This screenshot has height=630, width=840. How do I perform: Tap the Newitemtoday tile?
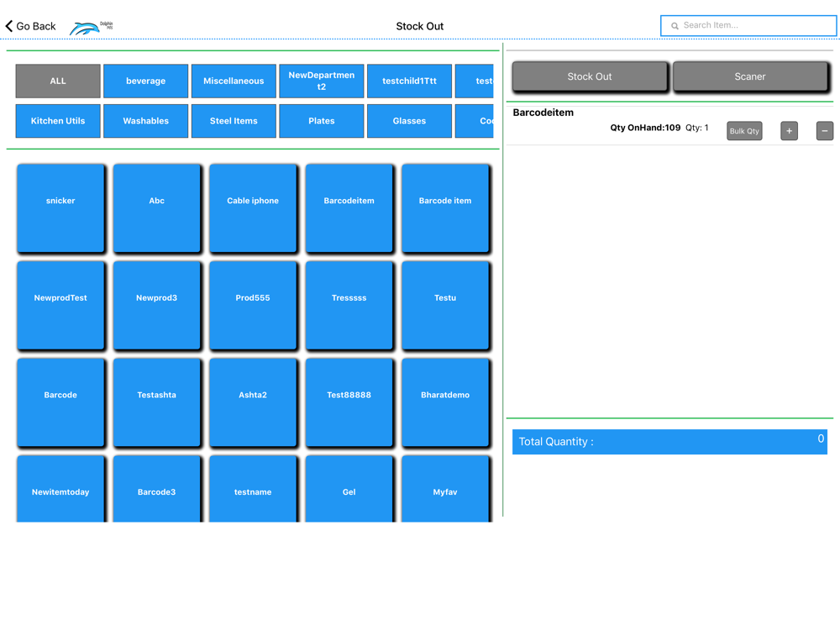[x=60, y=489]
